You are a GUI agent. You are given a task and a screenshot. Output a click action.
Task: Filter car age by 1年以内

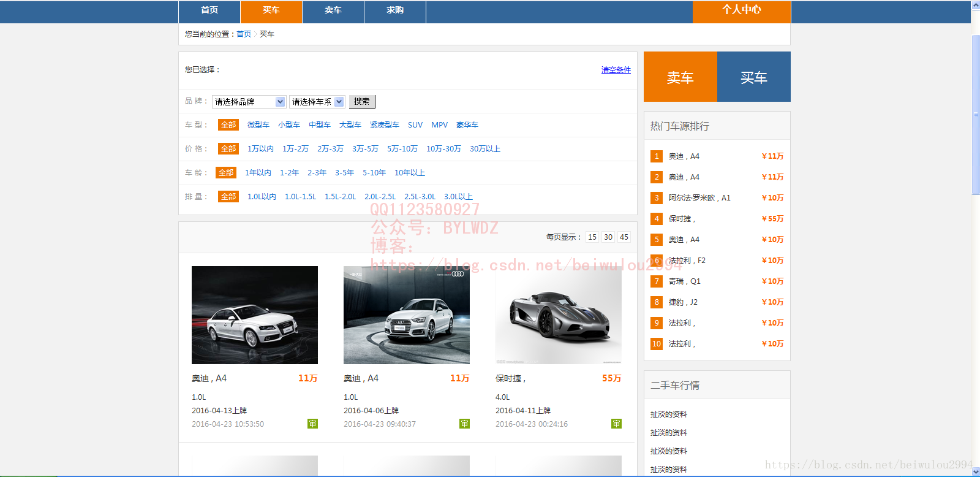258,173
